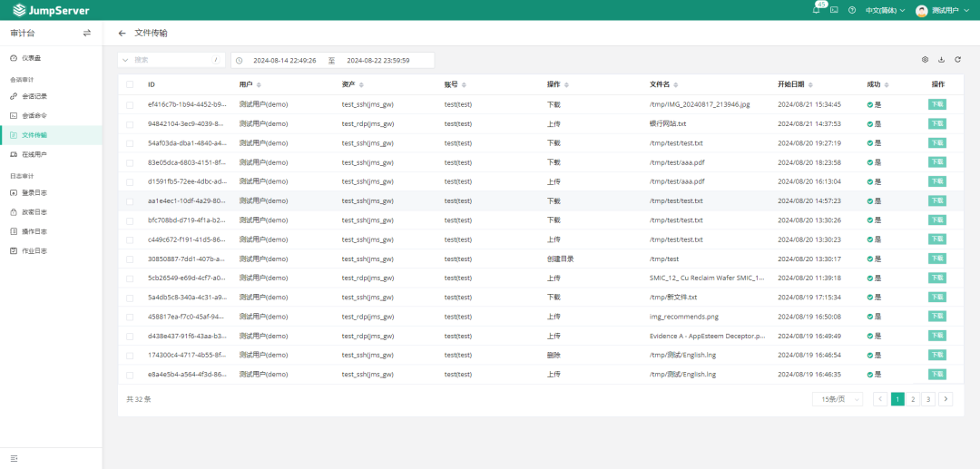Go to page 2 of results
Image resolution: width=980 pixels, height=469 pixels.
click(x=913, y=399)
